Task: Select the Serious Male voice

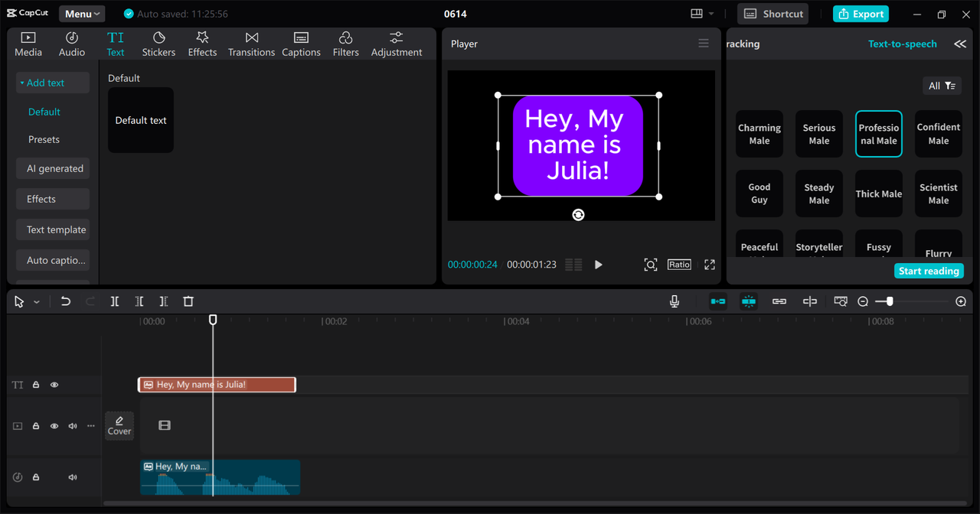Action: [819, 134]
